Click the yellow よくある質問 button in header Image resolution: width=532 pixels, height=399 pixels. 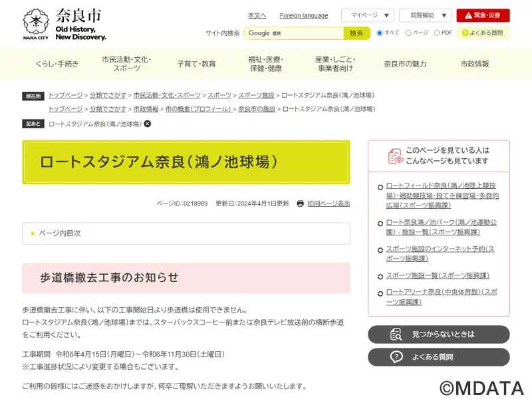[x=483, y=33]
